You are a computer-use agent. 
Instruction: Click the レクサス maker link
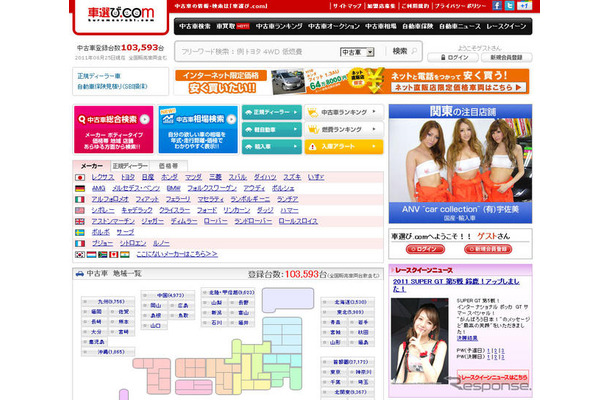pos(103,177)
